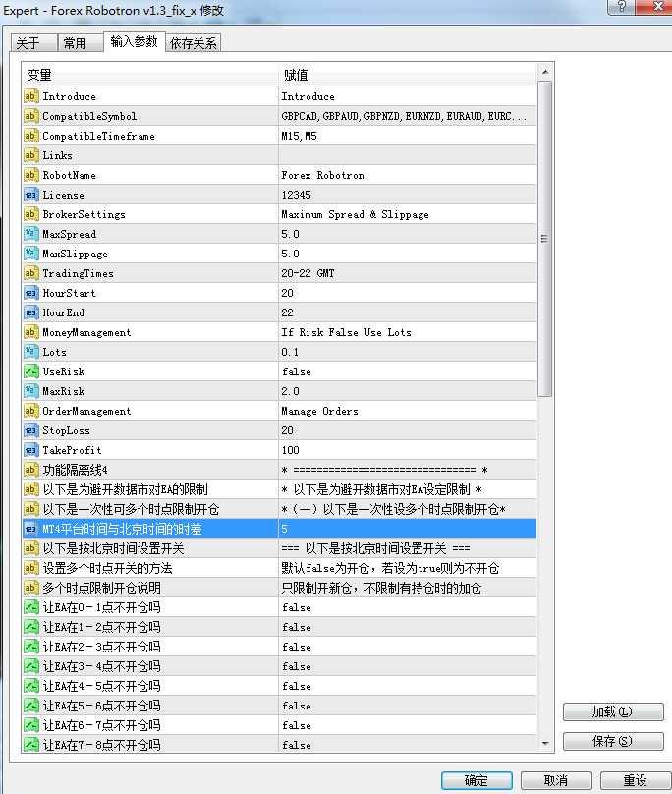This screenshot has width=672, height=794.
Task: Click the 变量 column header
Action: click(x=150, y=75)
